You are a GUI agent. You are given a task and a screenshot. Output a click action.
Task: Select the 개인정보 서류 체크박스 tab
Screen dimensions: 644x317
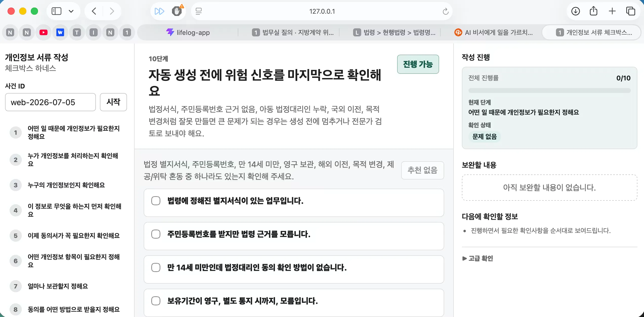pos(591,32)
